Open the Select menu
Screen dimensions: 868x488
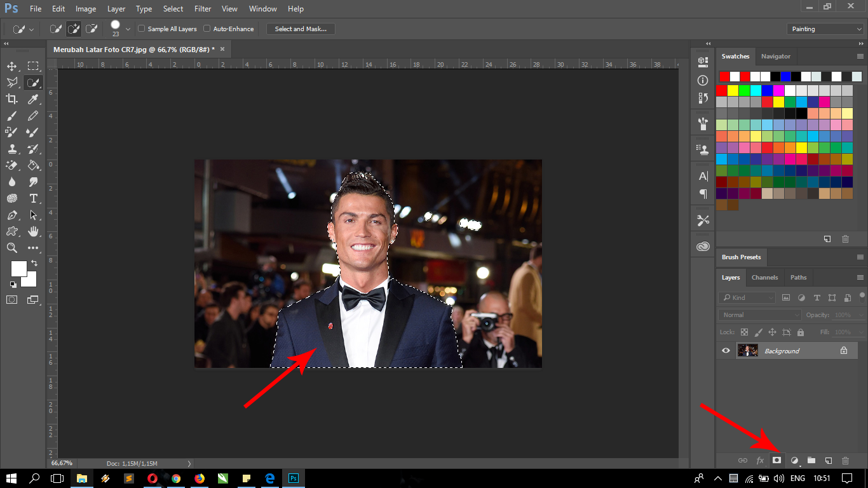tap(173, 9)
